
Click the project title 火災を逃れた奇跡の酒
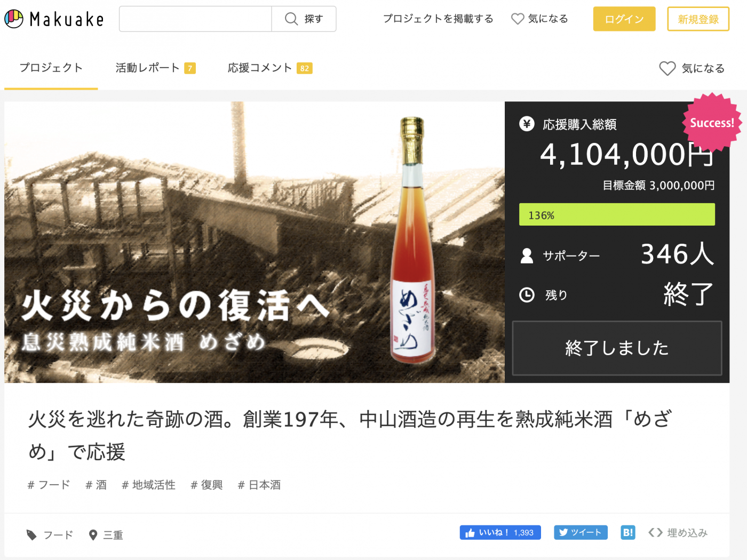tap(350, 435)
